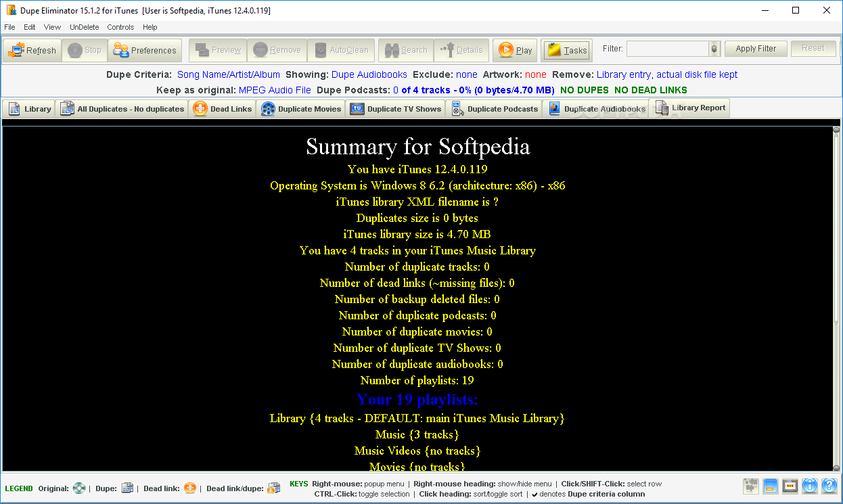The width and height of the screenshot is (843, 504).
Task: Open the Controls menu
Action: 120,27
